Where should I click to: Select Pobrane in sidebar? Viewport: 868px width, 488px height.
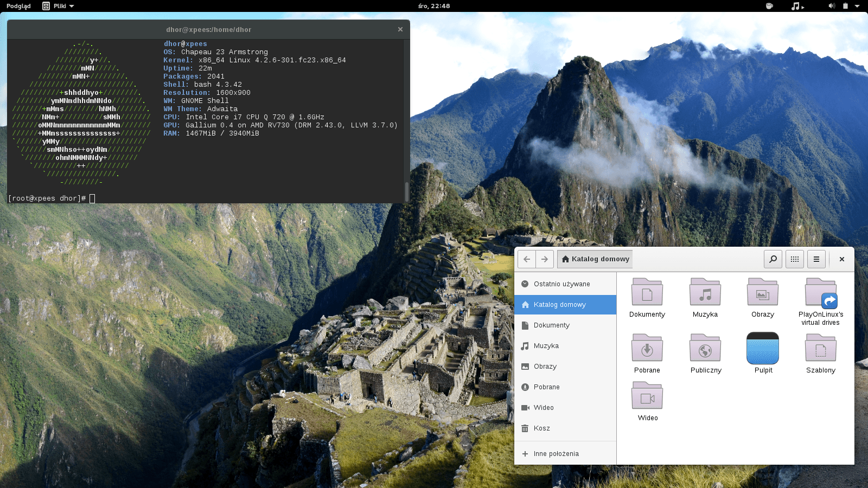click(565, 387)
